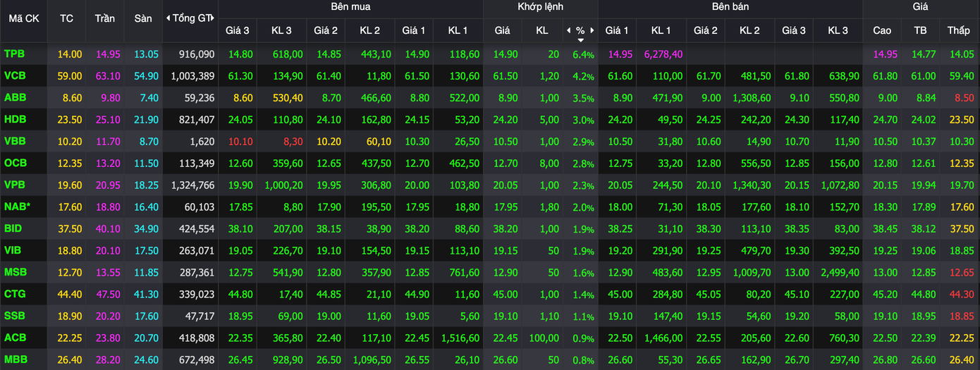The width and height of the screenshot is (980, 370).
Task: Select the Bên bán header group
Action: coord(730,7)
